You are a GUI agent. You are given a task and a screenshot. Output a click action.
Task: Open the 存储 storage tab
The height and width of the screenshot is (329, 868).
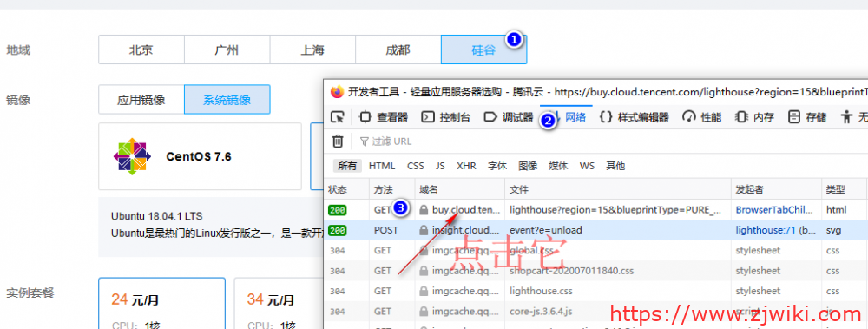(x=807, y=117)
